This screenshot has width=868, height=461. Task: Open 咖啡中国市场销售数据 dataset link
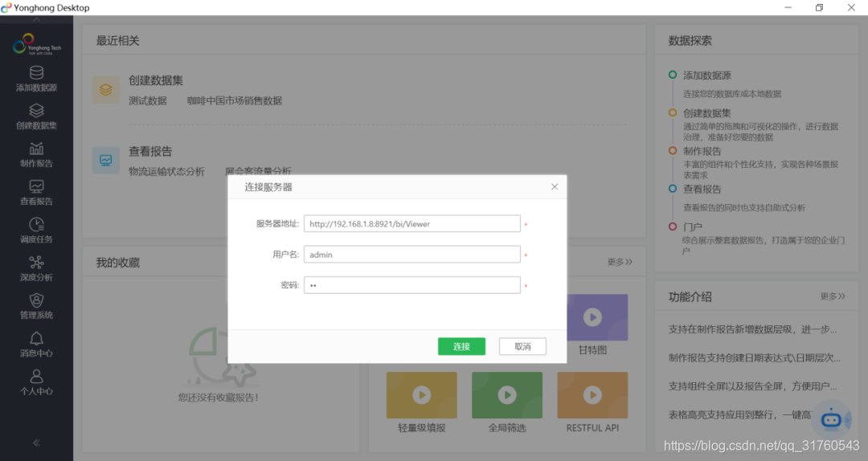click(235, 100)
